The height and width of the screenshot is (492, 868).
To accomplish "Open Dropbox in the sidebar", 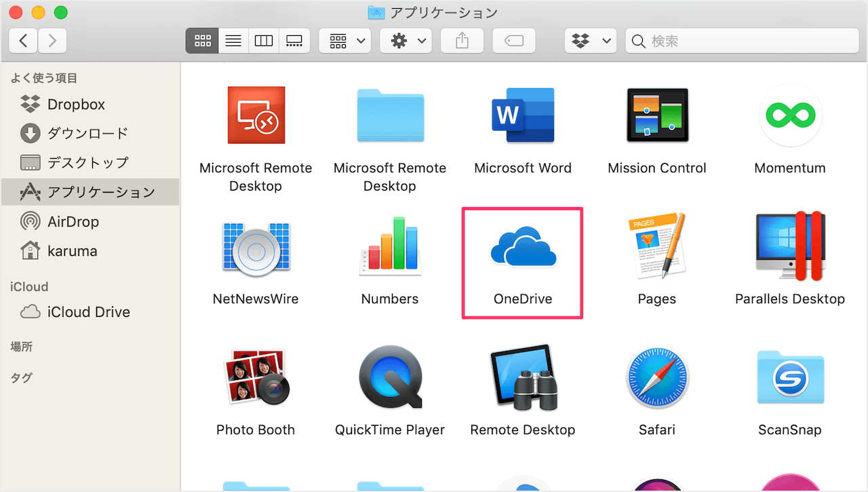I will pyautogui.click(x=90, y=105).
